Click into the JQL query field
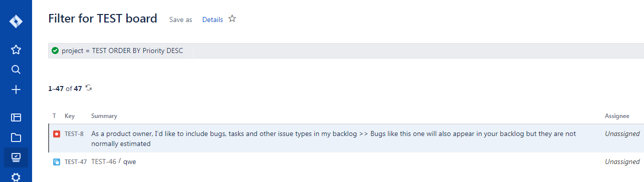 point(346,50)
